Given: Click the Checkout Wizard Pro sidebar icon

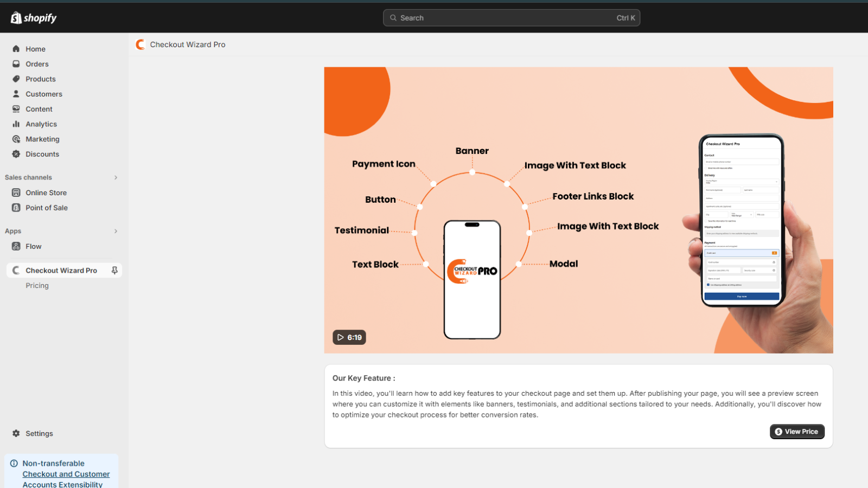Looking at the screenshot, I should (x=16, y=271).
